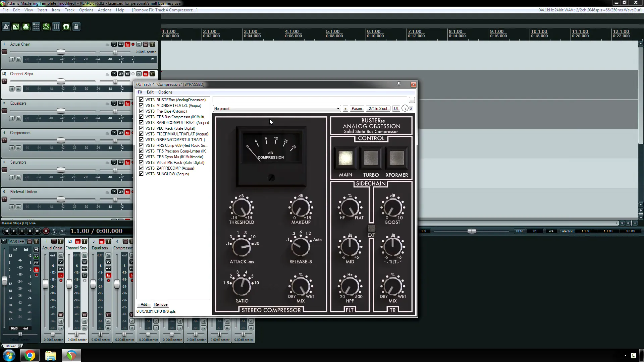
Task: Toggle XFORMER control switch on BUSTERse
Action: point(396,158)
